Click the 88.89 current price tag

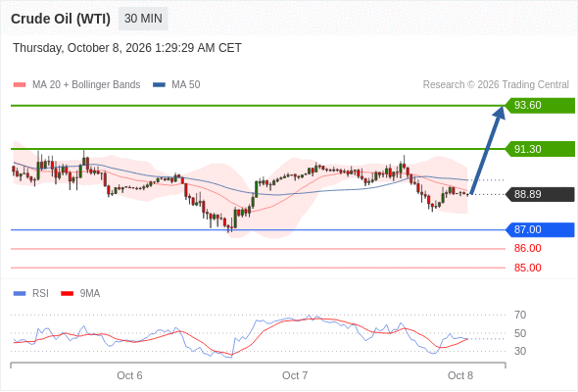[540, 194]
